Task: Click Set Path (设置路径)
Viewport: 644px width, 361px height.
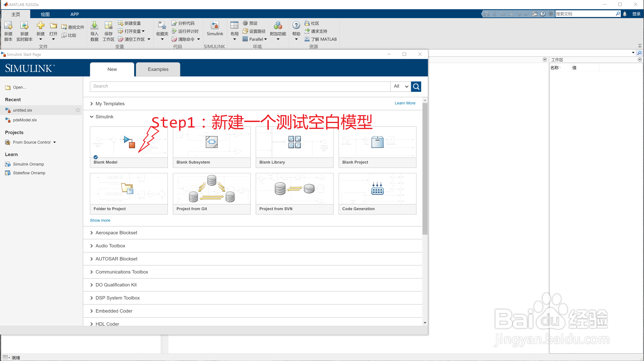Action: 254,31
